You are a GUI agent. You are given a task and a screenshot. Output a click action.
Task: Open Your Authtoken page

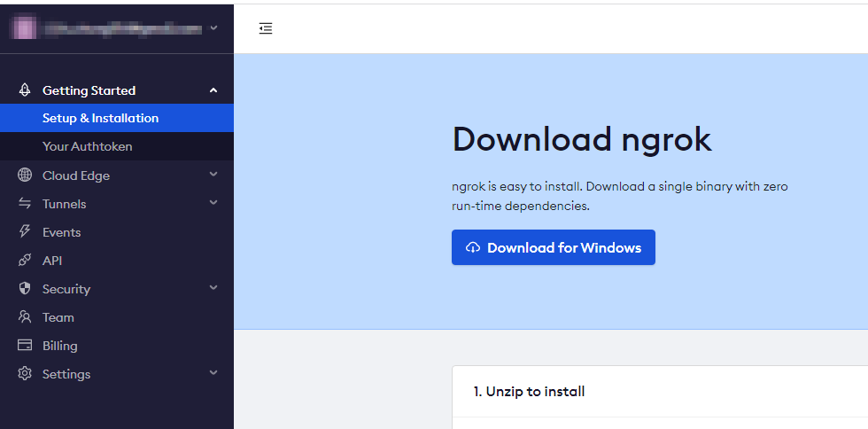(117, 146)
